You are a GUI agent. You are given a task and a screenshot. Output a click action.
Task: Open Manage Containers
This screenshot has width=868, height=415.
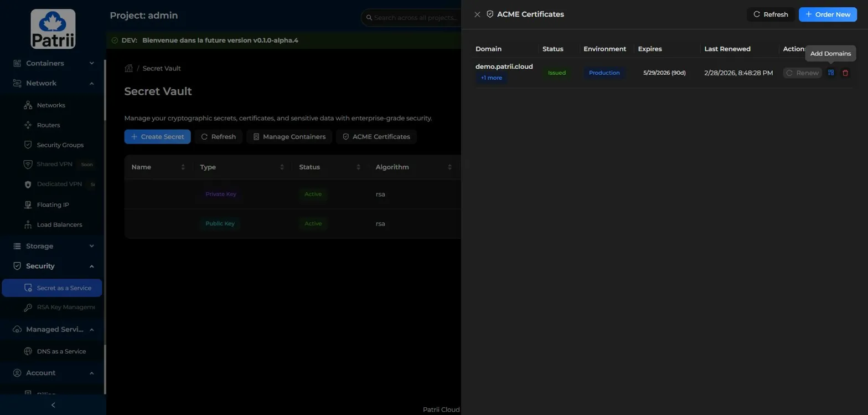click(x=290, y=137)
